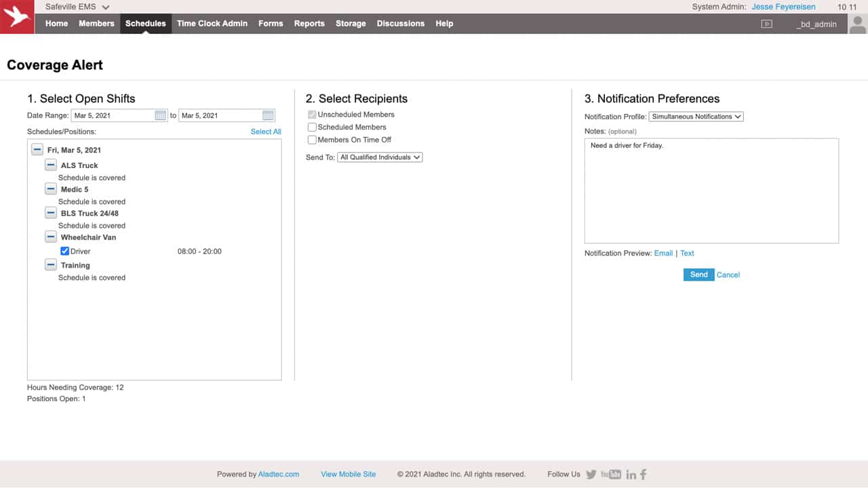Open the Notification Profile dropdown
The image size is (868, 488).
[x=696, y=117]
